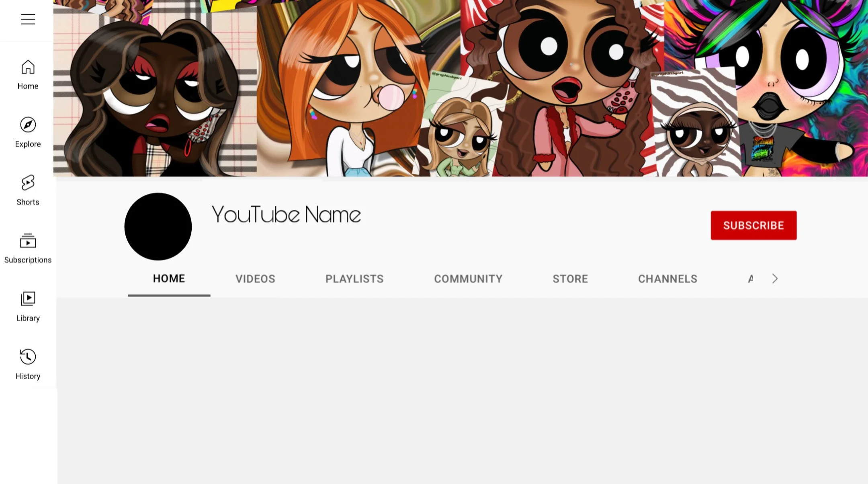The height and width of the screenshot is (484, 868).
Task: Click the black channel avatar circle
Action: (x=158, y=226)
